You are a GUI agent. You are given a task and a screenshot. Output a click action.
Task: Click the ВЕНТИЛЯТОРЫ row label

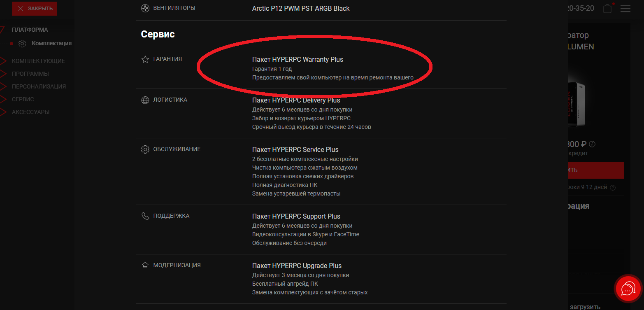coord(174,8)
